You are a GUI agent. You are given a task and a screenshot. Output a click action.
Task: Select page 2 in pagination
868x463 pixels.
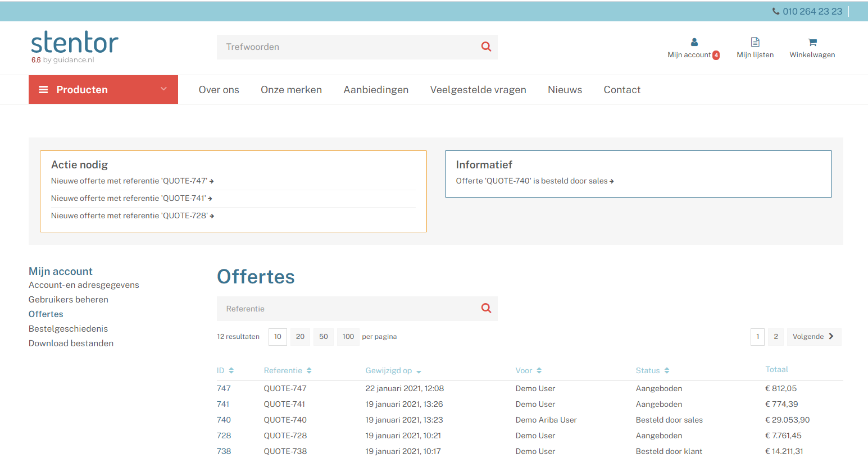776,337
